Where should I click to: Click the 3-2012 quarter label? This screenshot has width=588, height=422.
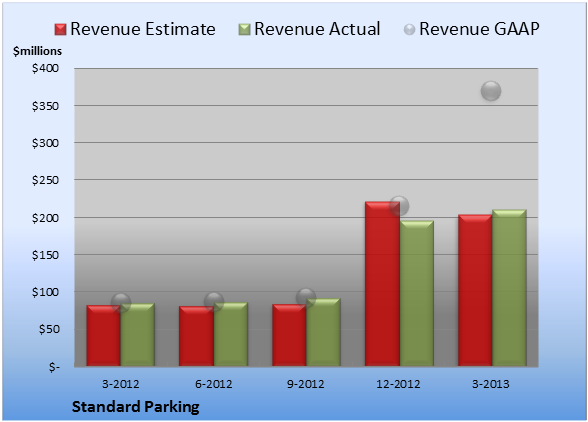pos(121,384)
